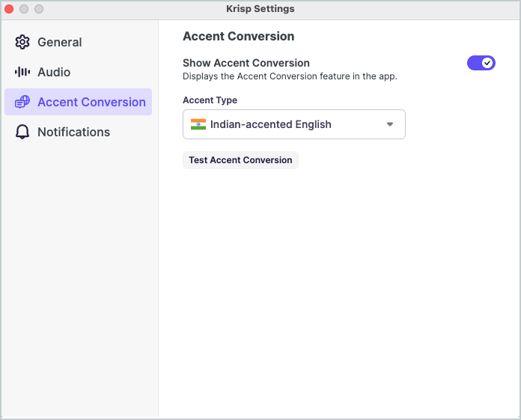Open the General settings section
Viewport: 521px width, 420px height.
(x=78, y=42)
